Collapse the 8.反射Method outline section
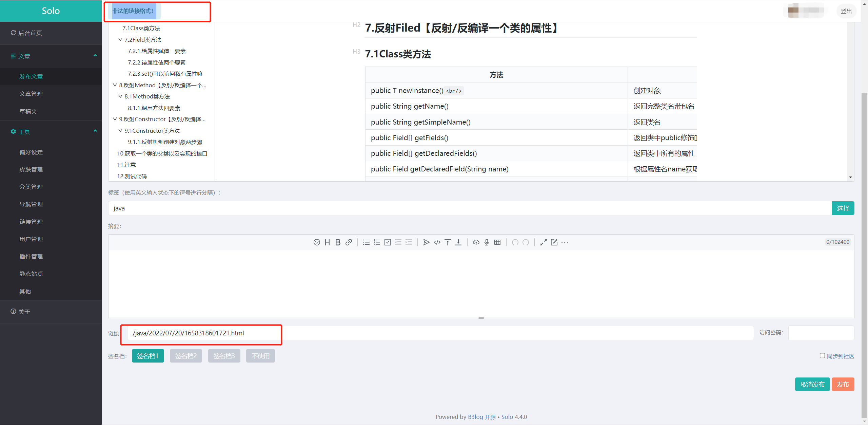The image size is (868, 425). (x=115, y=85)
